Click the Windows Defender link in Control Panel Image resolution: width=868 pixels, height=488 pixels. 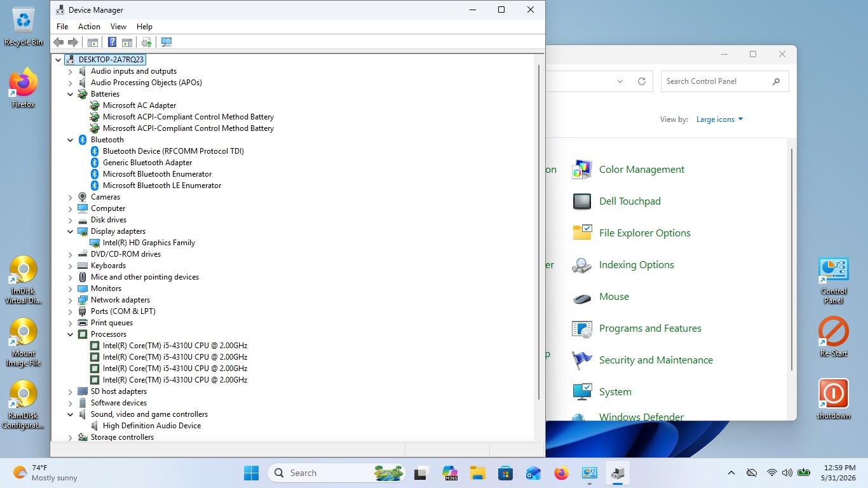[641, 417]
